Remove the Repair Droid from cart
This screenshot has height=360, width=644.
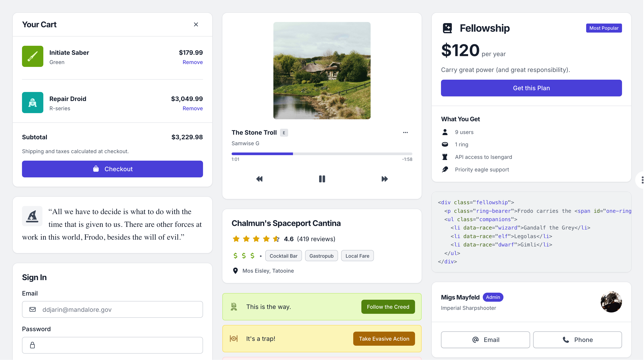(x=192, y=108)
